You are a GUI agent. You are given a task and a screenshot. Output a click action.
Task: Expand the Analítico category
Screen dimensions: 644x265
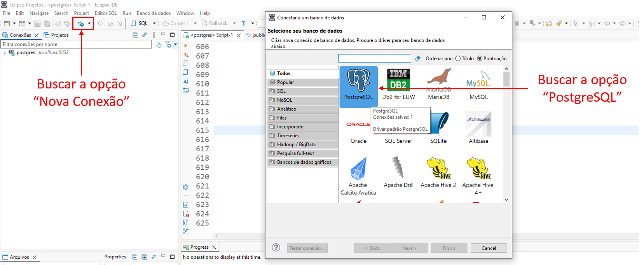coord(303,109)
